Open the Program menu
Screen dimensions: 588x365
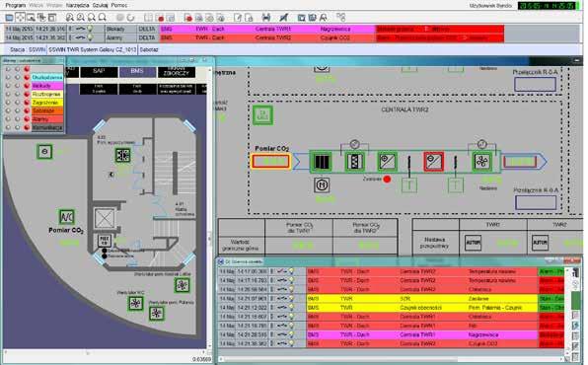click(16, 5)
